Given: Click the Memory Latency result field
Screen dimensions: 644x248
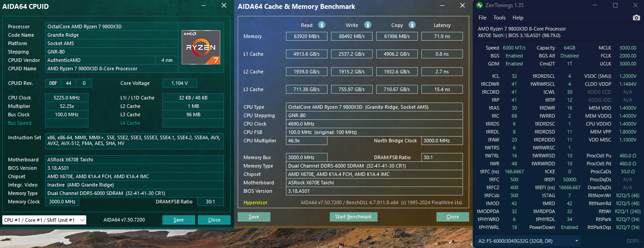Looking at the screenshot, I should pyautogui.click(x=442, y=36).
